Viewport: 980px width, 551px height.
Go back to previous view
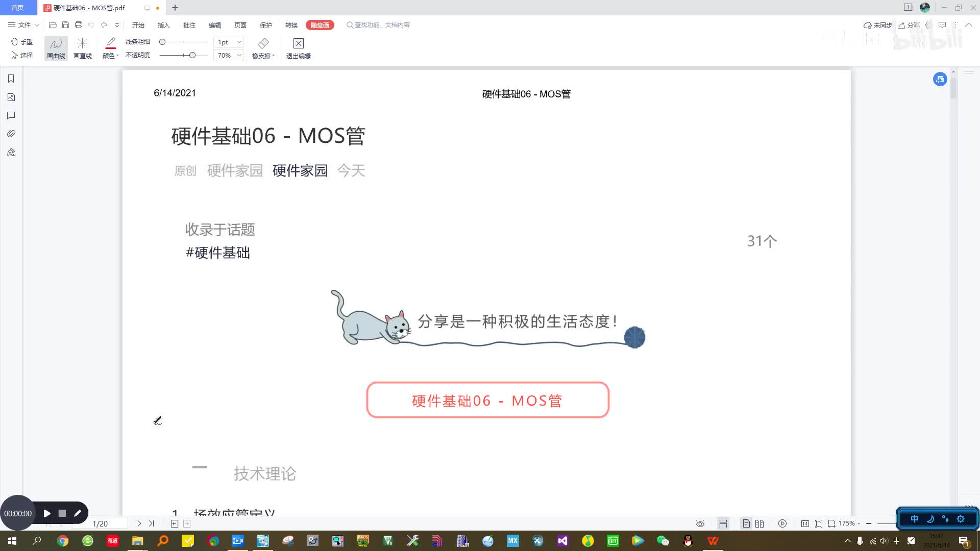pos(175,523)
